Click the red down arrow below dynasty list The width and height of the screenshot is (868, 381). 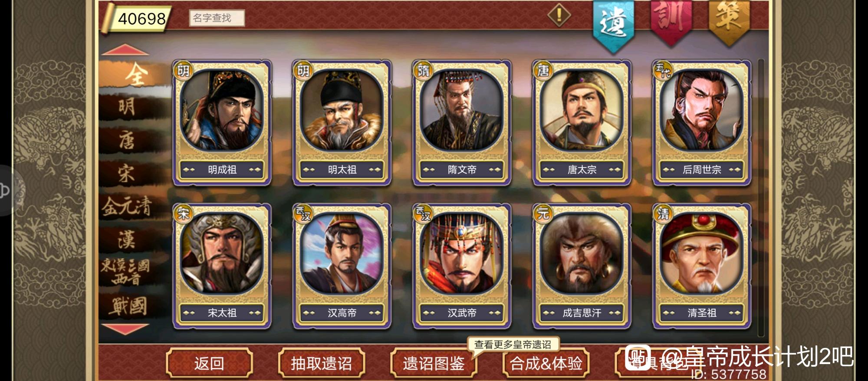pyautogui.click(x=125, y=329)
